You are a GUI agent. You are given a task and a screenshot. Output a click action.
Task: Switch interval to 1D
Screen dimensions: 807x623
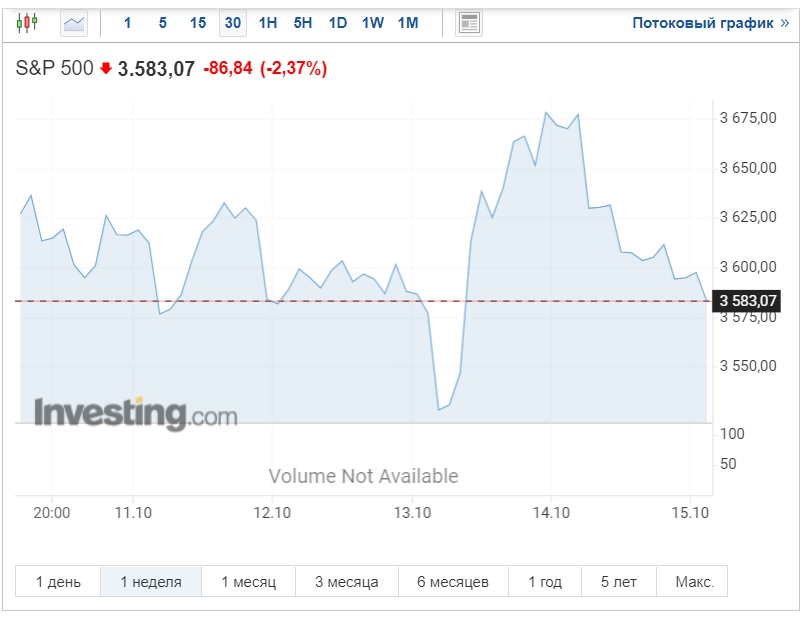tap(338, 23)
